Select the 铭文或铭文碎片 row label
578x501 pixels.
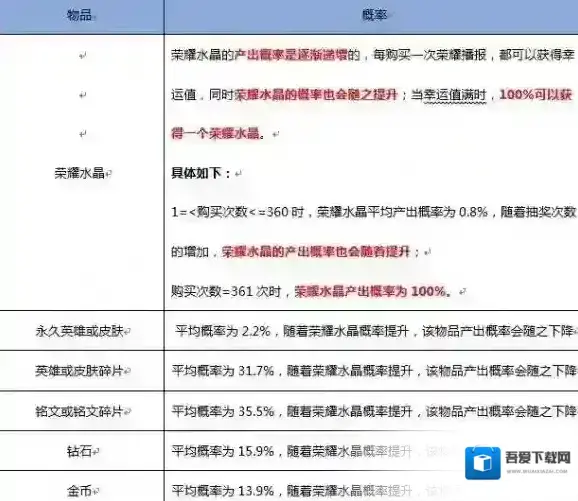(79, 411)
